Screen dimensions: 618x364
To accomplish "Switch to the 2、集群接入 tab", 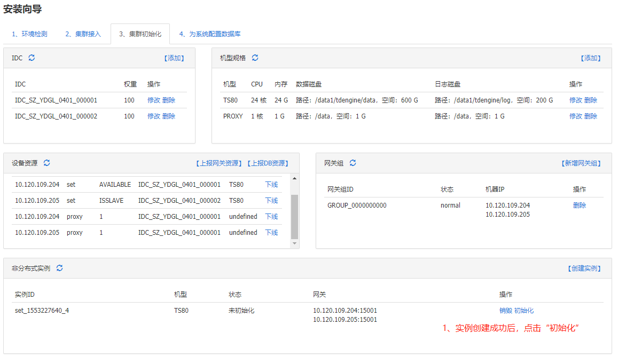I will [x=83, y=34].
